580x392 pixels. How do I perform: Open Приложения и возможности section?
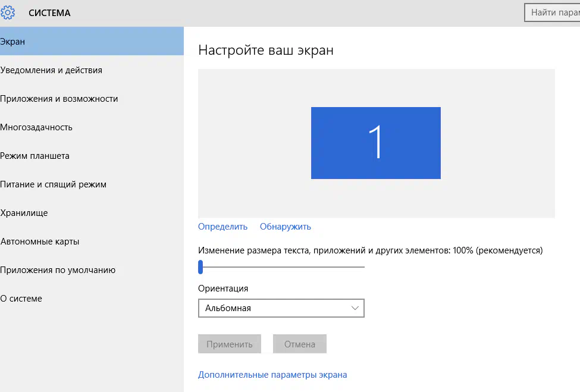pyautogui.click(x=92, y=99)
